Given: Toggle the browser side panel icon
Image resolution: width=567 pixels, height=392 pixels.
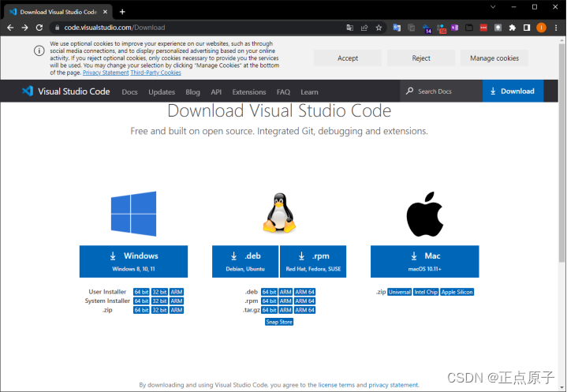Looking at the screenshot, I should pos(527,28).
